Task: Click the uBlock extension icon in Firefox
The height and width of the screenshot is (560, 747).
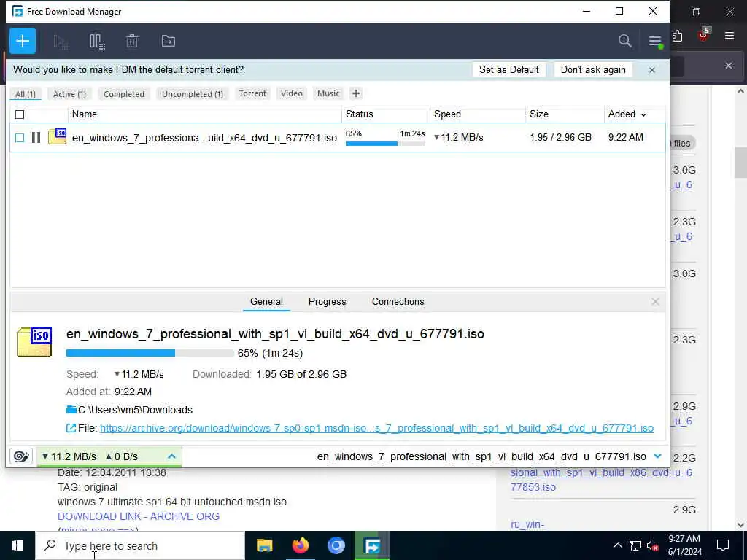Action: [704, 36]
